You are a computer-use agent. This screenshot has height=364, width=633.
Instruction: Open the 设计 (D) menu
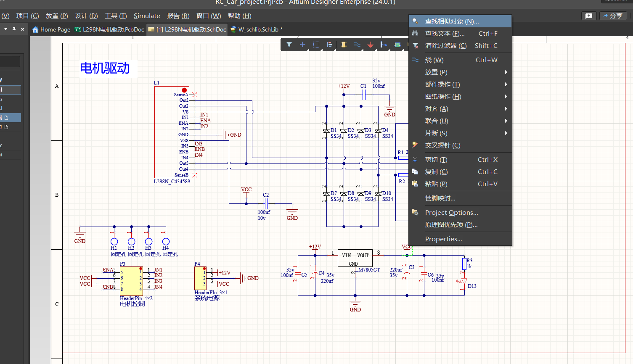click(x=86, y=16)
